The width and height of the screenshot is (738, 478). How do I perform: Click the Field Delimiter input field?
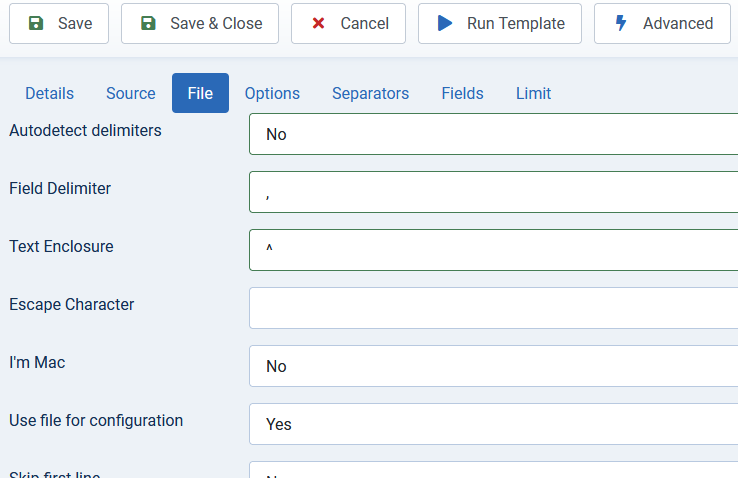[493, 192]
